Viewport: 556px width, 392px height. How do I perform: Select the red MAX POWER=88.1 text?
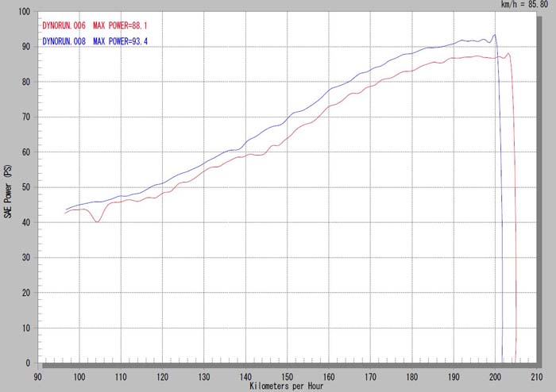(120, 25)
